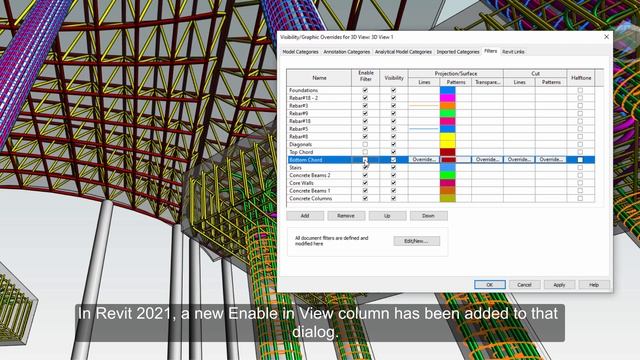Move filter down with Down button

428,216
